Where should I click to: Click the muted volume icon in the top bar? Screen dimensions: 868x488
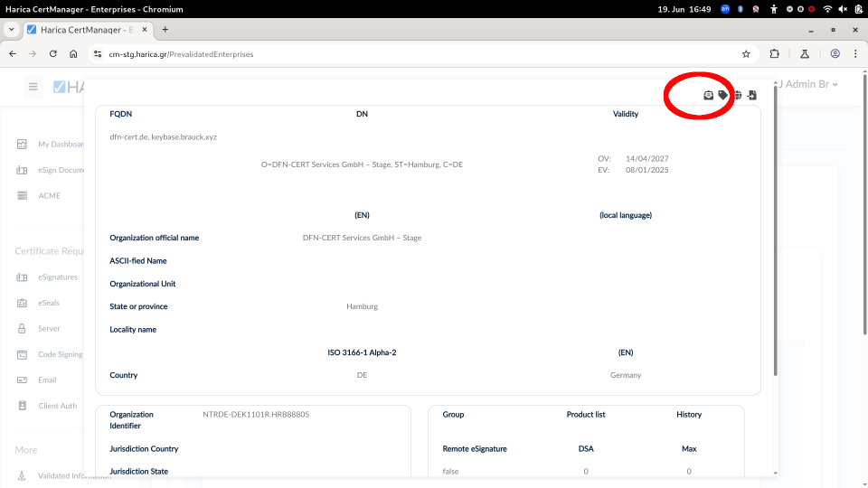(843, 9)
